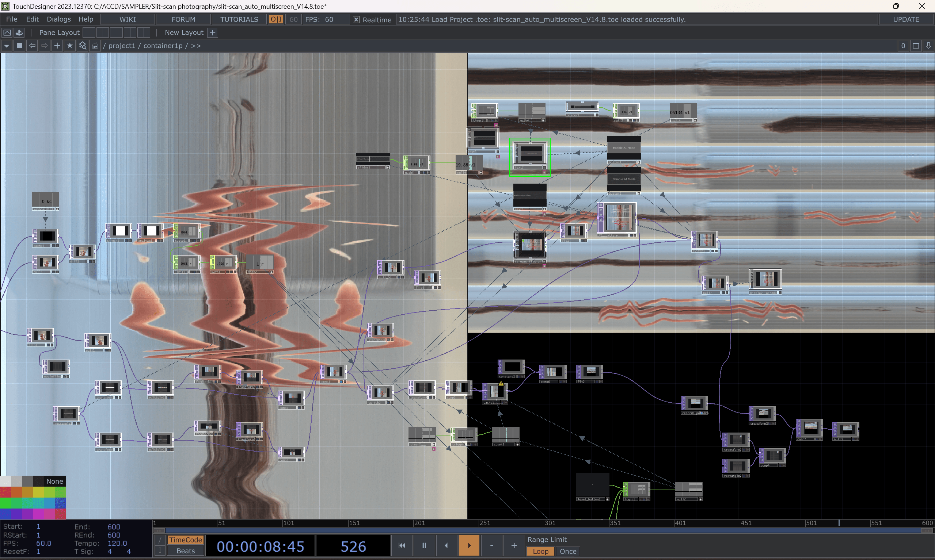Screen dimensions: 935x560
Task: Add a new layout with plus
Action: click(x=213, y=32)
